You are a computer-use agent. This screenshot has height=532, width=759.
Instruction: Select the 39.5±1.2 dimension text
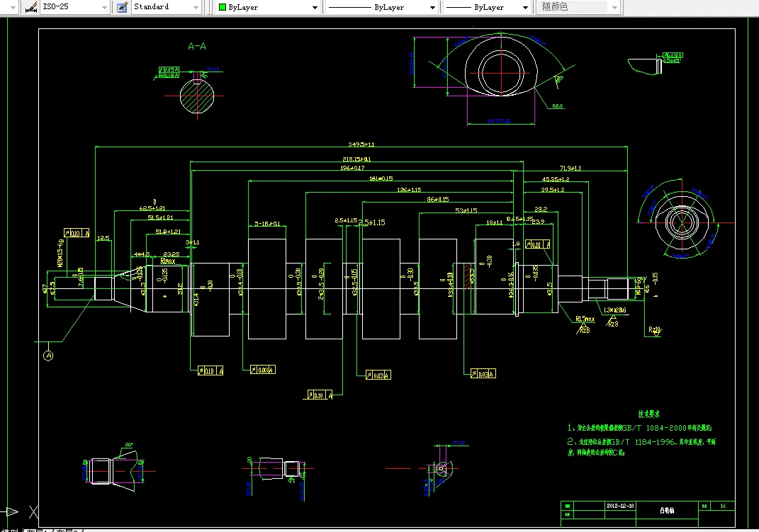tap(553, 190)
